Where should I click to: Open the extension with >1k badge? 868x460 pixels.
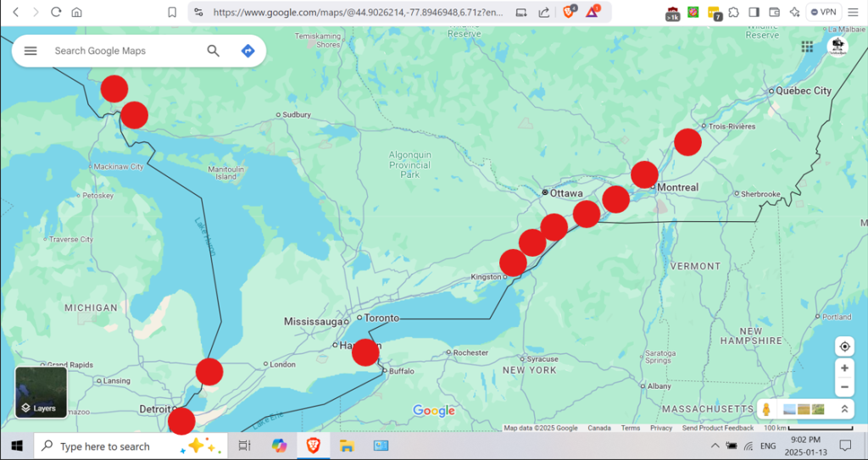pos(672,14)
